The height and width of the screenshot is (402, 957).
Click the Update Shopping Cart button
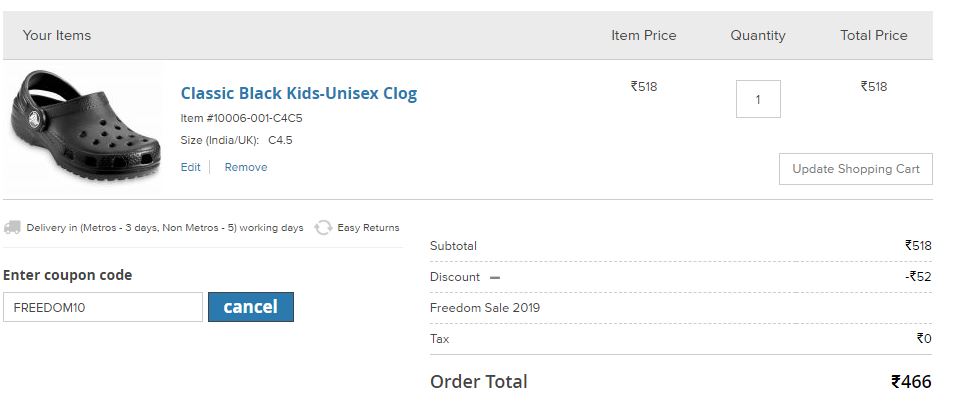pos(856,169)
